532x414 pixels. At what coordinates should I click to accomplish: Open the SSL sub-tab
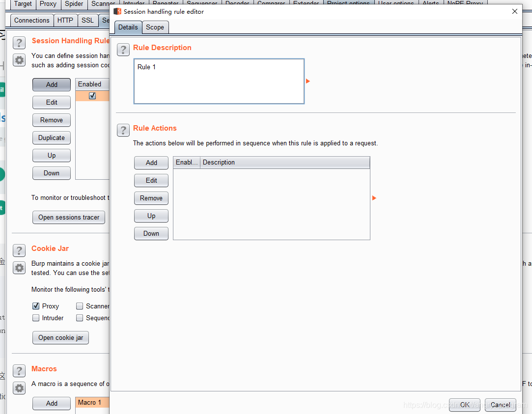pos(87,20)
